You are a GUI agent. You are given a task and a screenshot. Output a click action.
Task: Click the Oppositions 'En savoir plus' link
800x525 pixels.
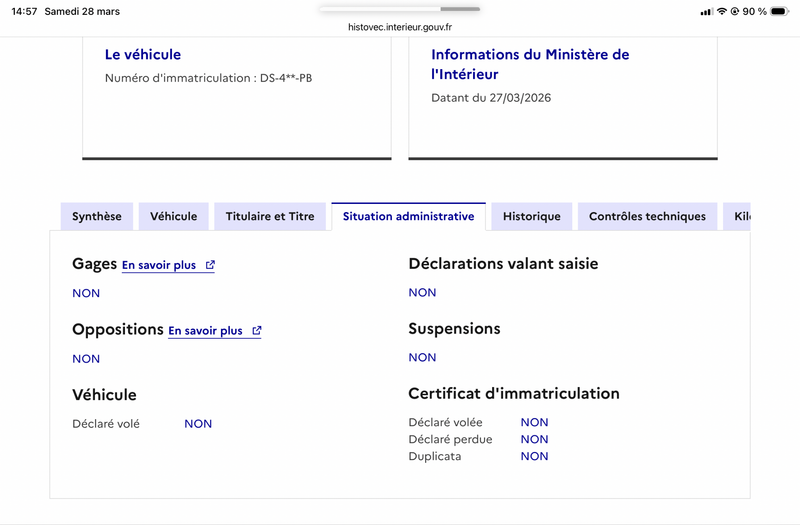(205, 331)
